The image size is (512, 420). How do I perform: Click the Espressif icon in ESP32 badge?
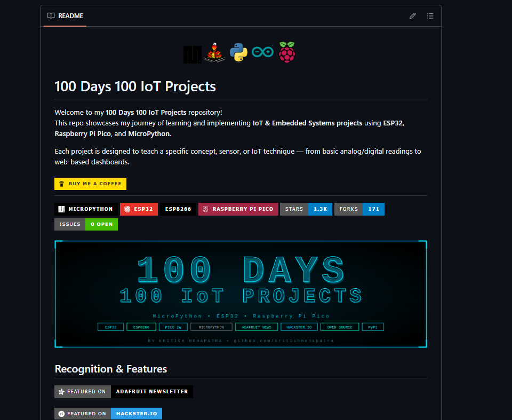[x=127, y=209]
